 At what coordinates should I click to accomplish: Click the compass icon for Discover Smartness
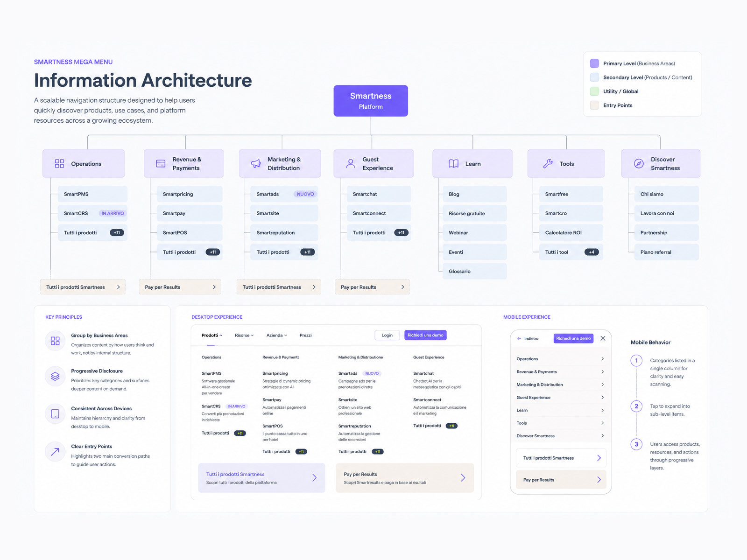(639, 164)
